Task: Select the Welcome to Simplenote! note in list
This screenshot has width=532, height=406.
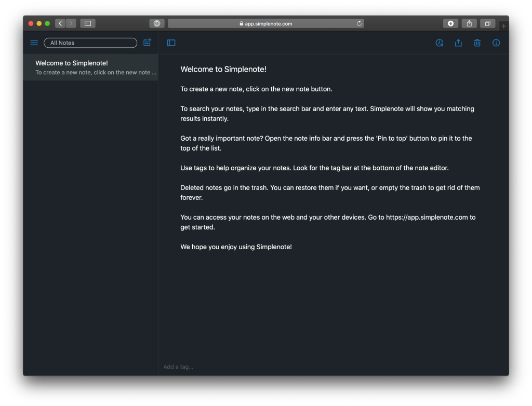Action: (90, 67)
